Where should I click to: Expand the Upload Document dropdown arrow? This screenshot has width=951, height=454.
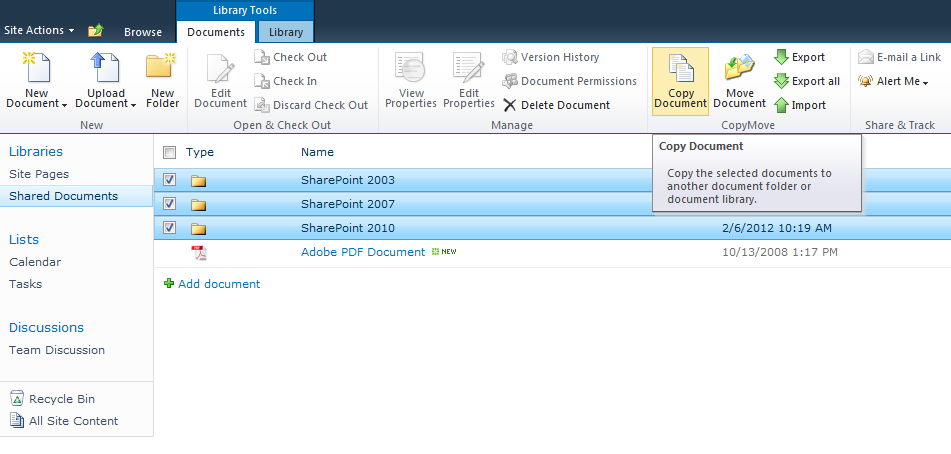click(133, 105)
